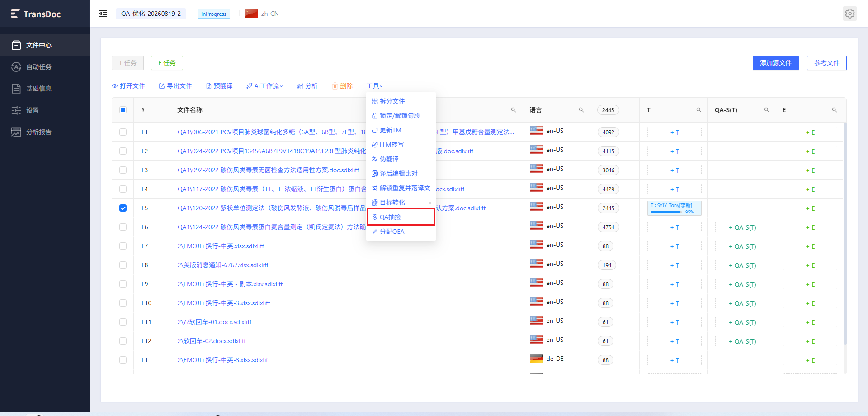The width and height of the screenshot is (868, 416).
Task: Click the InProgress status tag
Action: (x=214, y=14)
